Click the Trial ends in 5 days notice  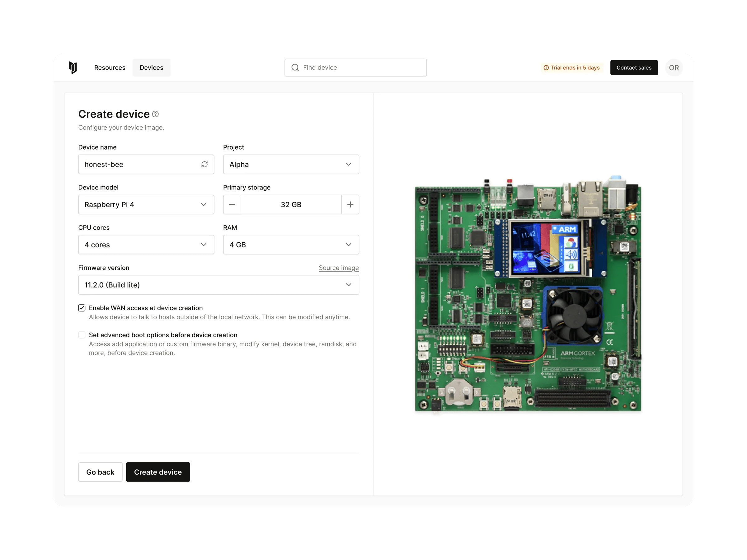pos(571,68)
